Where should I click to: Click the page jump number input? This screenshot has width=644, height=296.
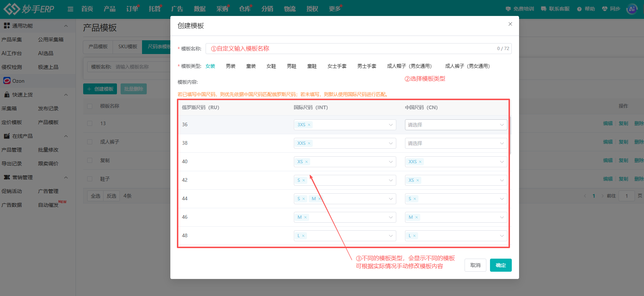tap(627, 196)
